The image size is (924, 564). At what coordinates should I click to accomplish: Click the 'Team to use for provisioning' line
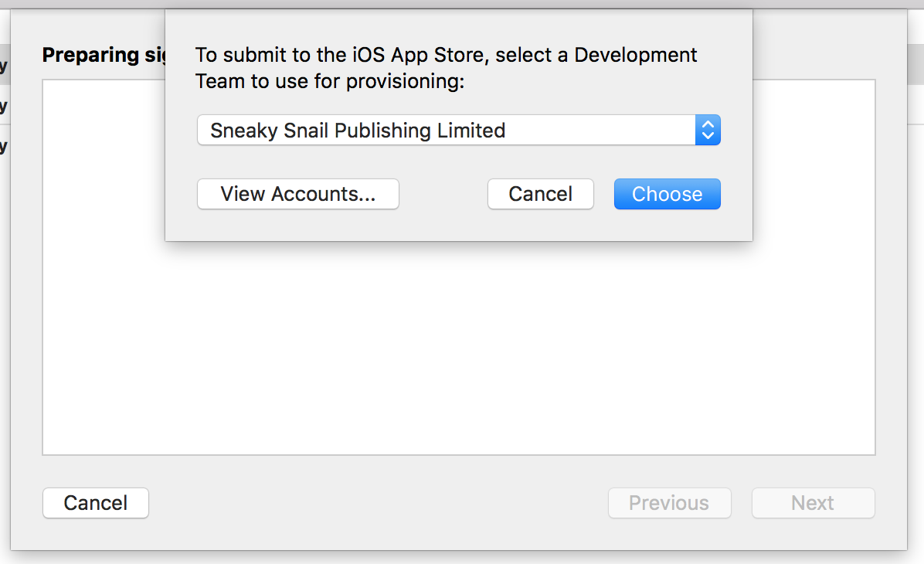click(x=330, y=81)
